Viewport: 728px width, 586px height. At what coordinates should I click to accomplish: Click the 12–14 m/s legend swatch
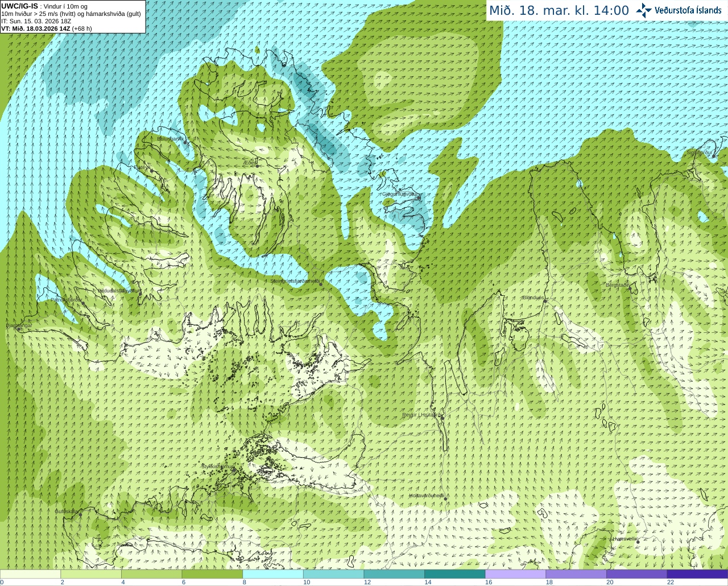point(394,573)
